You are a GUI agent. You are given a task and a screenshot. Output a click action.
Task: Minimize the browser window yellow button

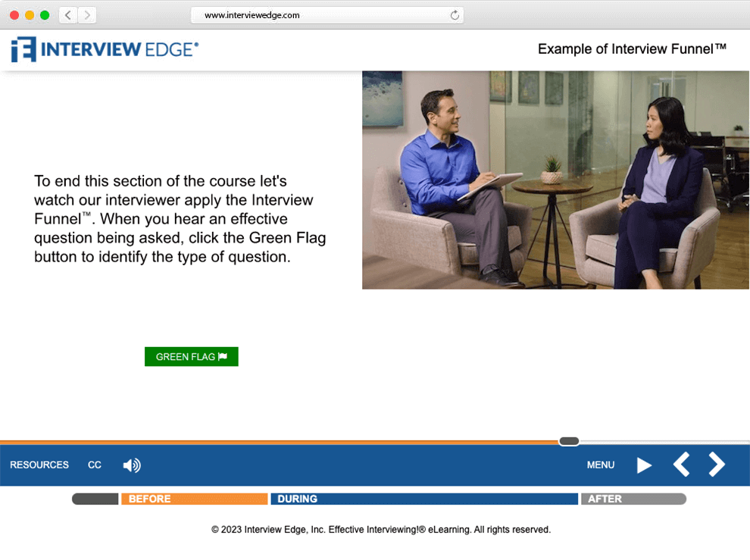(x=30, y=15)
